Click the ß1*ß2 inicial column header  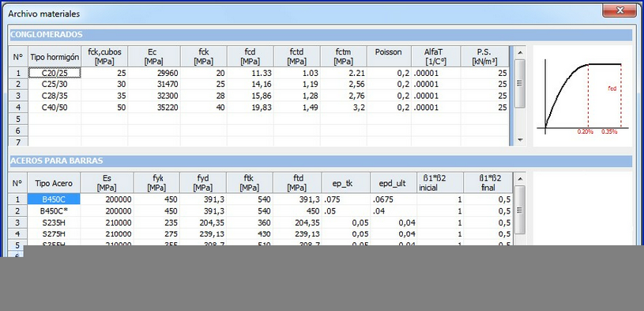(440, 183)
